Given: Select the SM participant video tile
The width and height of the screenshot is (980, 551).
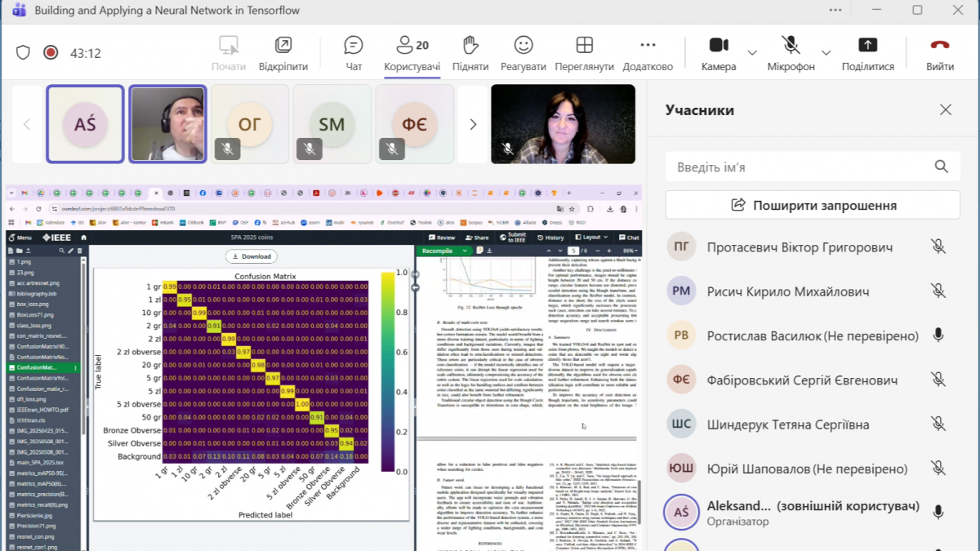Looking at the screenshot, I should point(332,124).
